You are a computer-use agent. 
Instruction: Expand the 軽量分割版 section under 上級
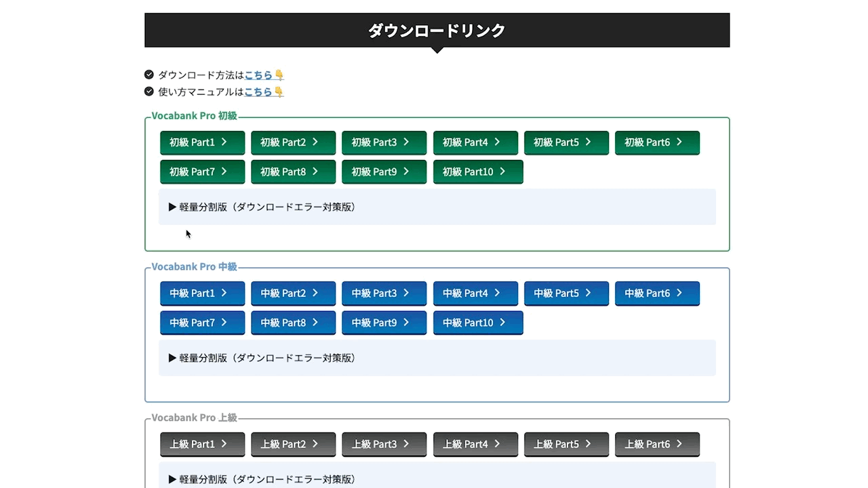262,479
